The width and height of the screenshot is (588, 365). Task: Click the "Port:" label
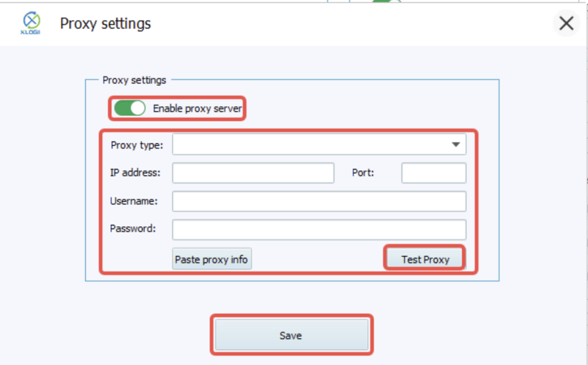coord(363,173)
